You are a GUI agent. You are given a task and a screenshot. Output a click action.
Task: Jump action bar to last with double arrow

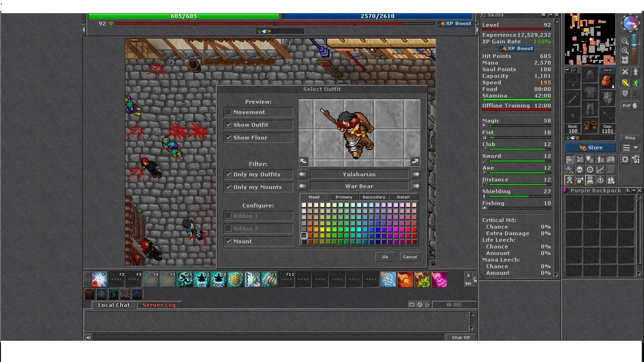[x=468, y=283]
